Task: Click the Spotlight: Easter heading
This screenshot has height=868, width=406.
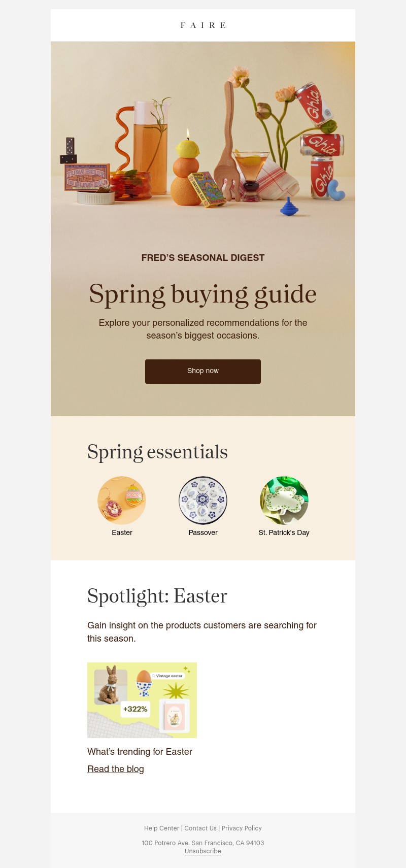Action: pos(157,596)
